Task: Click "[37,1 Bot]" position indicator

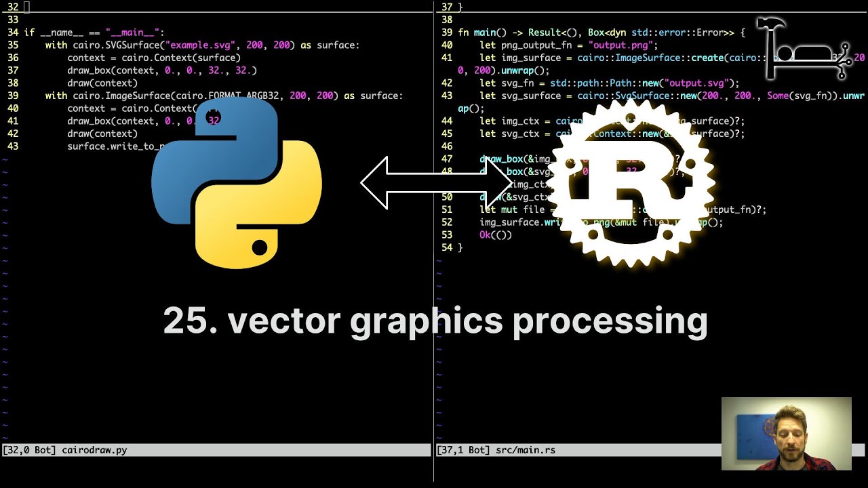Action: pos(463,450)
